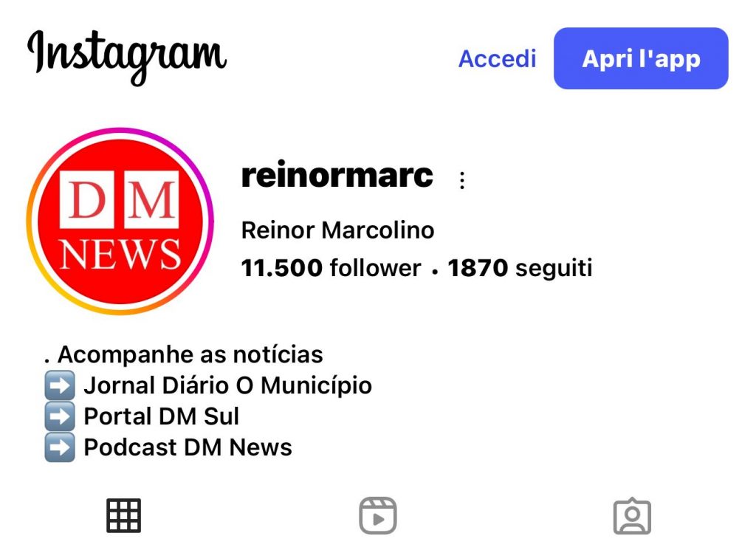The width and height of the screenshot is (756, 550).
Task: Click the Jornal Diário O Município text
Action: tap(227, 385)
